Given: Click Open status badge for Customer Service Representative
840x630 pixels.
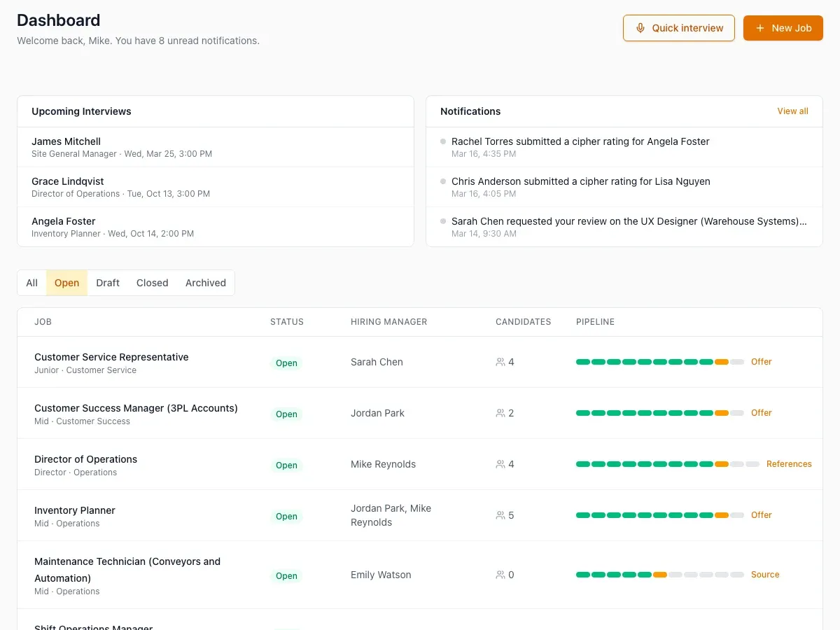Looking at the screenshot, I should tap(286, 363).
